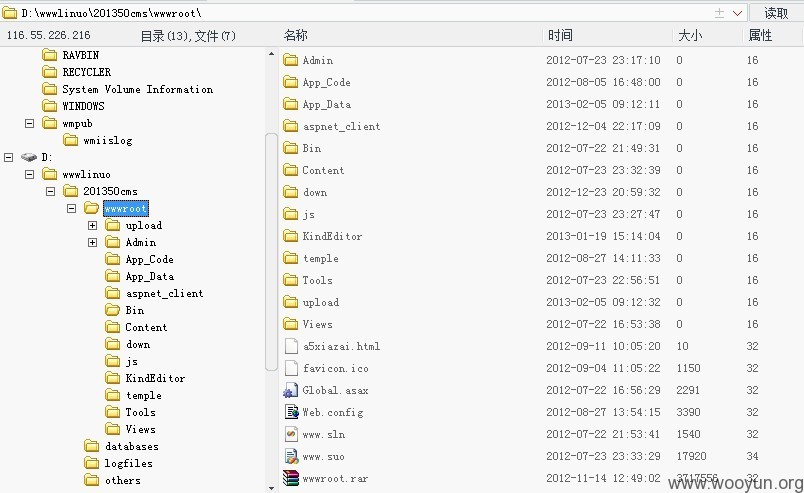
Task: Click www.sln solution file icon
Action: (x=291, y=434)
